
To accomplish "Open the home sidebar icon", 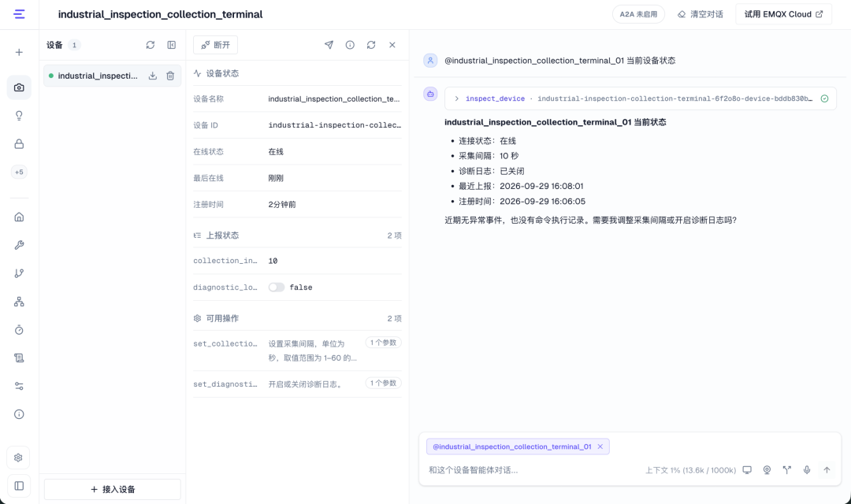I will (19, 217).
